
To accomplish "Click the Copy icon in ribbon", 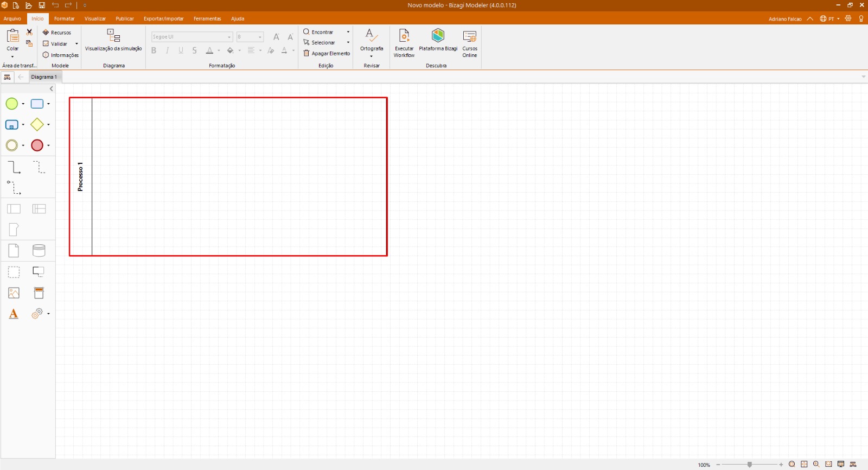I will click(x=29, y=43).
